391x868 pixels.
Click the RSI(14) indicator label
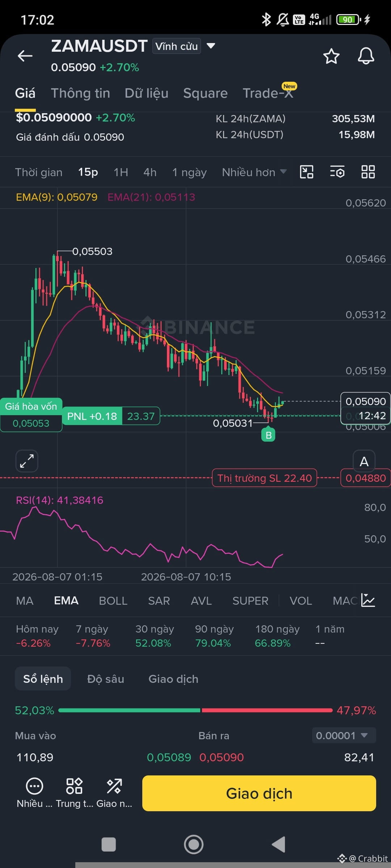pyautogui.click(x=59, y=500)
